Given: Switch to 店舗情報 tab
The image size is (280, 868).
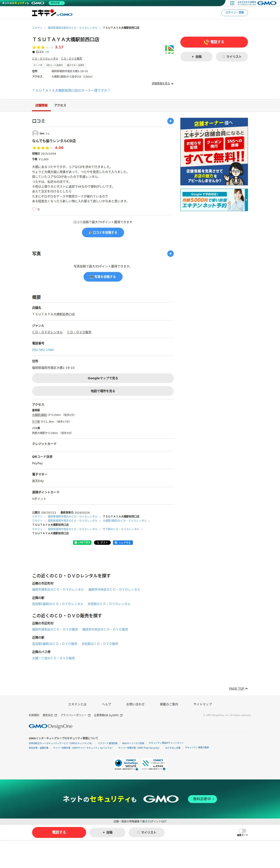Looking at the screenshot, I should point(41,105).
